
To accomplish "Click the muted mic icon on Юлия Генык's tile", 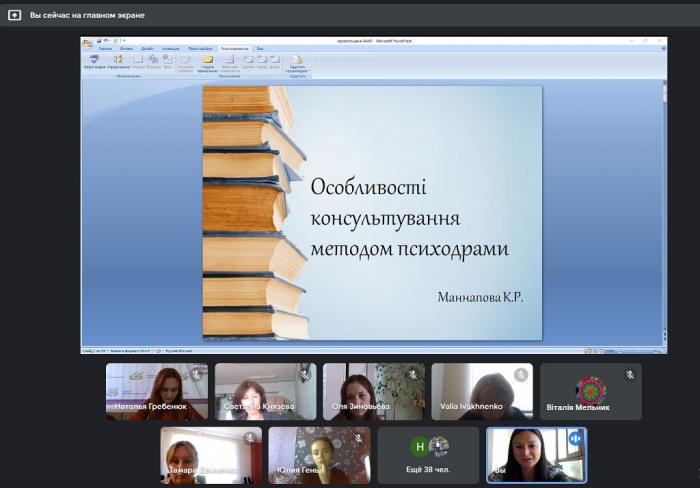I will (x=358, y=438).
